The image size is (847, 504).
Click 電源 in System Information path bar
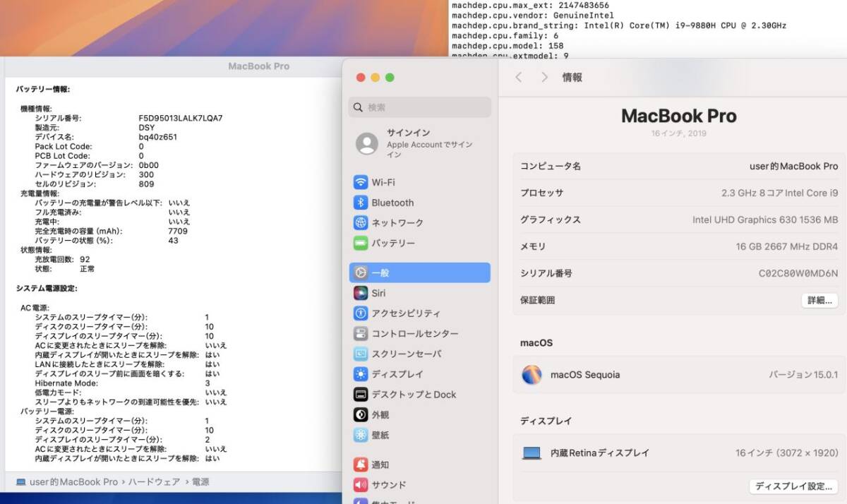(x=200, y=482)
